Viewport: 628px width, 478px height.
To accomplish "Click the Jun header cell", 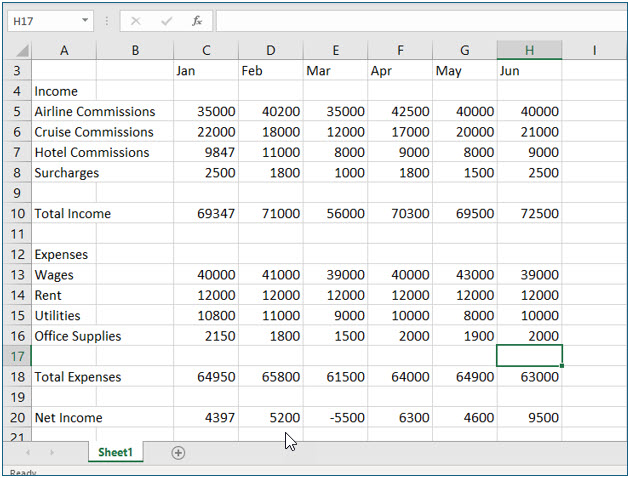I will (529, 71).
